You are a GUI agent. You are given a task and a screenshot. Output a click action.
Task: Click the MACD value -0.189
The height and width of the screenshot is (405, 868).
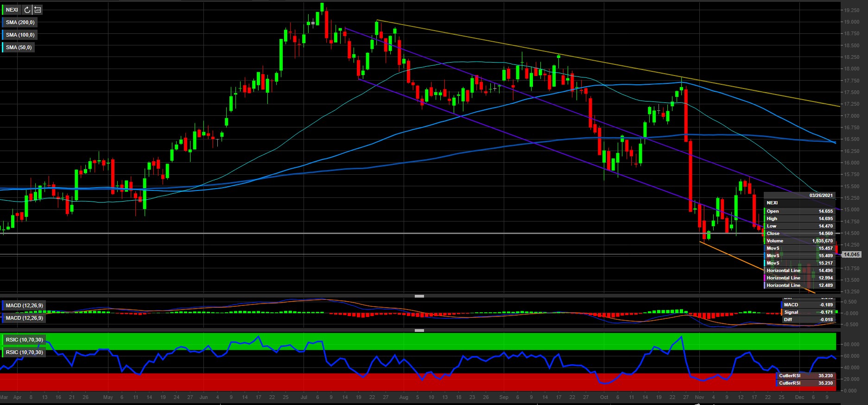coord(826,305)
